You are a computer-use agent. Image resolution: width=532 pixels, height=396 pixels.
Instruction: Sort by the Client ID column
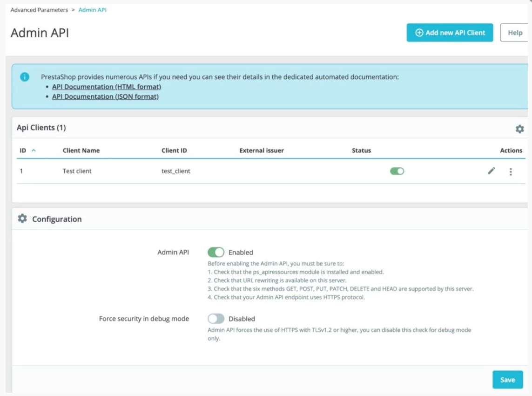pyautogui.click(x=174, y=150)
